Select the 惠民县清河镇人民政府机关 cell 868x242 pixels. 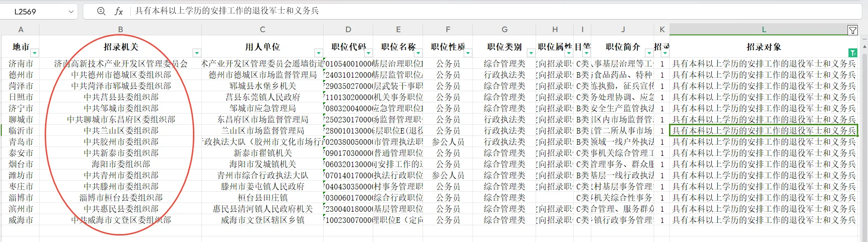point(262,209)
